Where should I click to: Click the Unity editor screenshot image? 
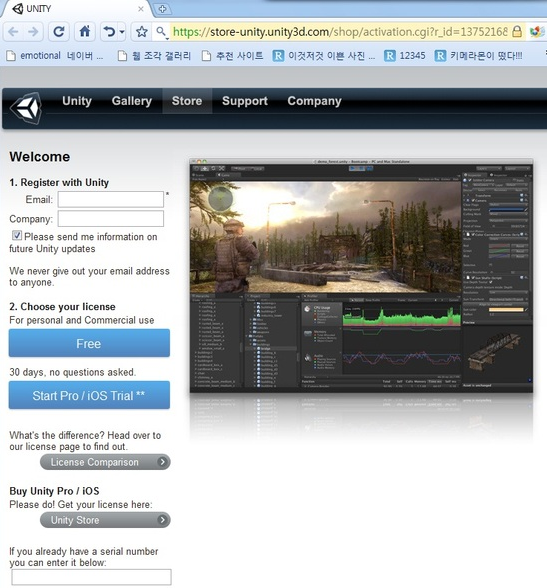361,276
